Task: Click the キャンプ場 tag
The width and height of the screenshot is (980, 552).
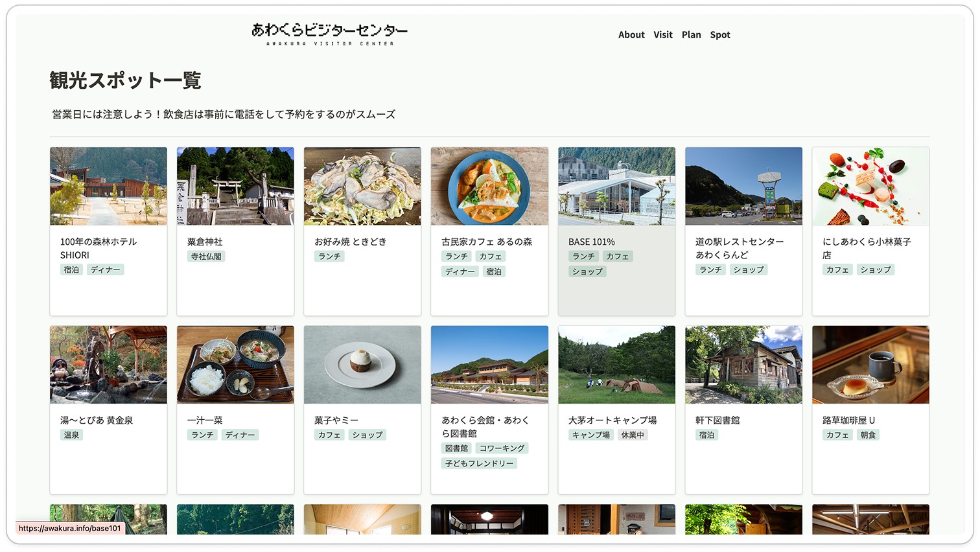Action: point(590,435)
